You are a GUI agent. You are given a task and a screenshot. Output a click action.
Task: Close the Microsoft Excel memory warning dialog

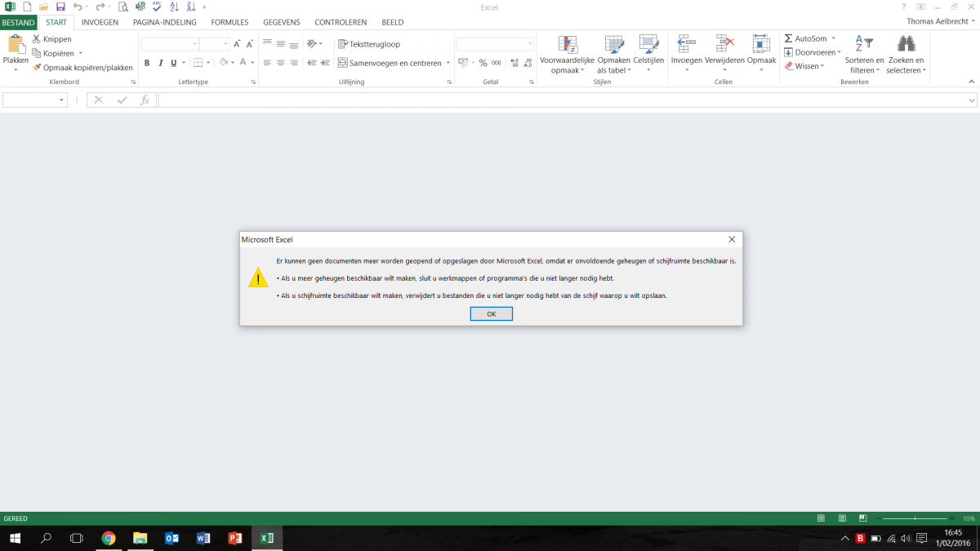pyautogui.click(x=732, y=239)
